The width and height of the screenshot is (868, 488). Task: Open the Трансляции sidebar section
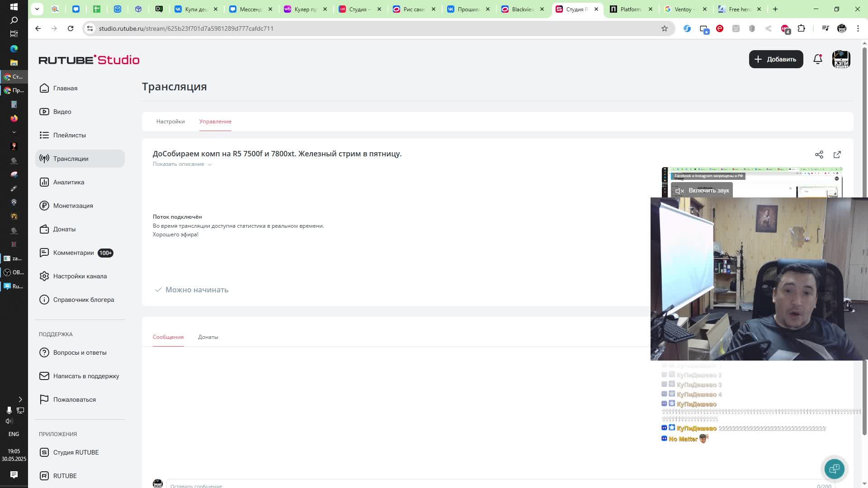(x=71, y=159)
